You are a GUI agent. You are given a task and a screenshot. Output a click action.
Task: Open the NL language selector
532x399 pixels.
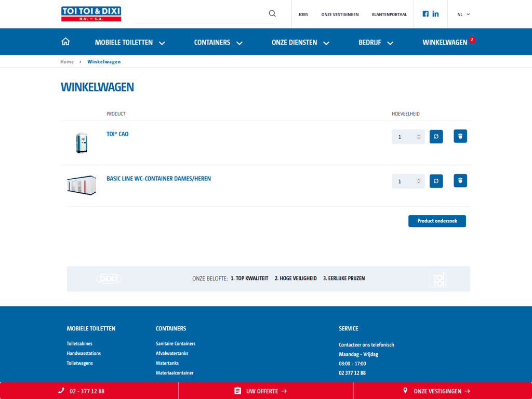(x=463, y=15)
